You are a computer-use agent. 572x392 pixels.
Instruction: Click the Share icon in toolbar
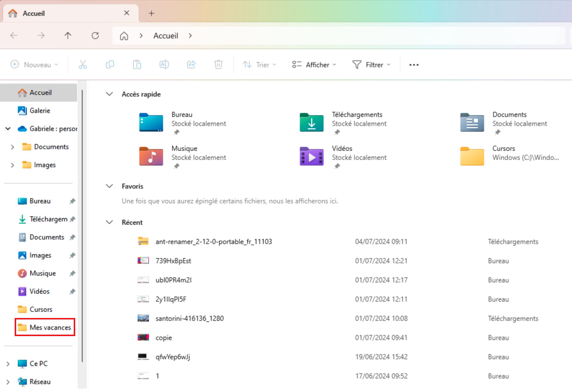[x=191, y=65]
